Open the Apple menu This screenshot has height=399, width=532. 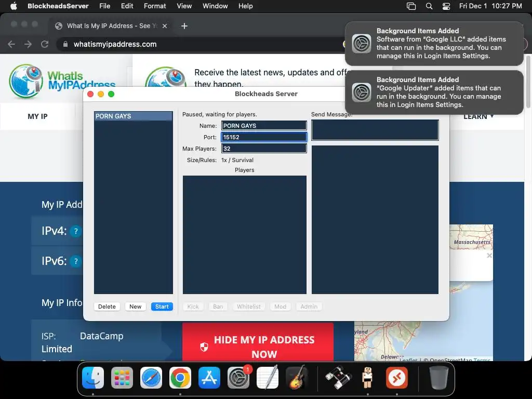coord(14,6)
